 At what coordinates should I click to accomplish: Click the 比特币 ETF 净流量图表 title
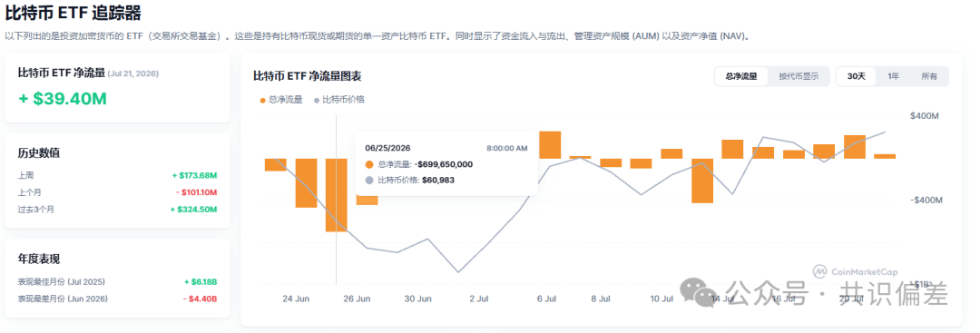pos(307,76)
